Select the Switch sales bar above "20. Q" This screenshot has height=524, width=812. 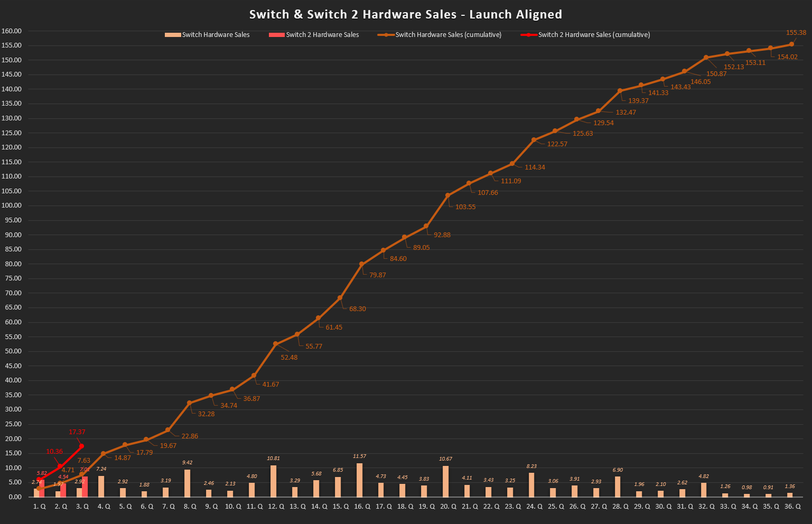[445, 481]
